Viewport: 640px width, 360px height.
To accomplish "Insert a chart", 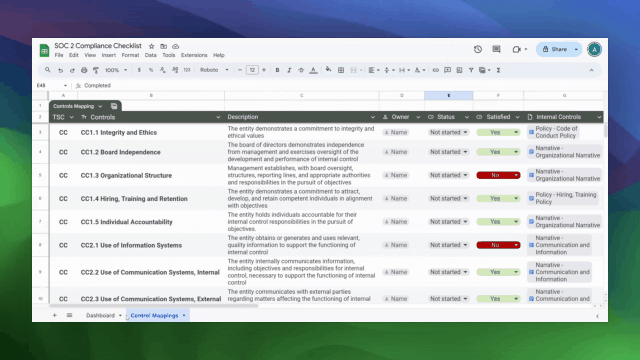I will [x=459, y=70].
